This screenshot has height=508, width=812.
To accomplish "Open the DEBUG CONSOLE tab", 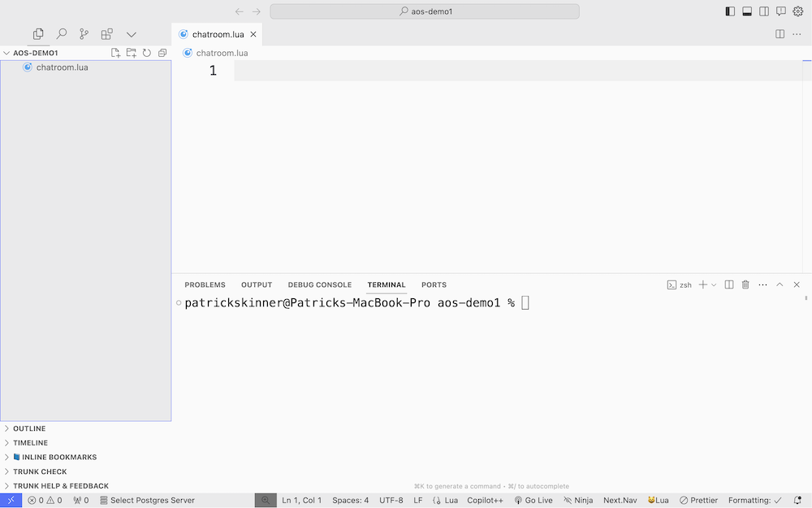I will [319, 284].
